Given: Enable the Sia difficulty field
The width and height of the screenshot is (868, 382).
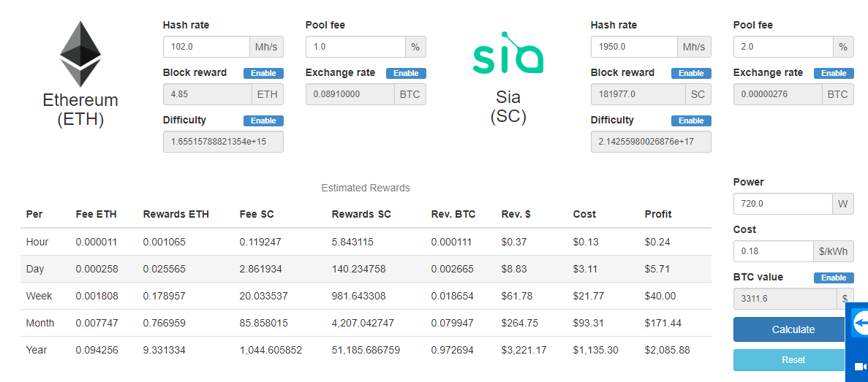Looking at the screenshot, I should [691, 121].
